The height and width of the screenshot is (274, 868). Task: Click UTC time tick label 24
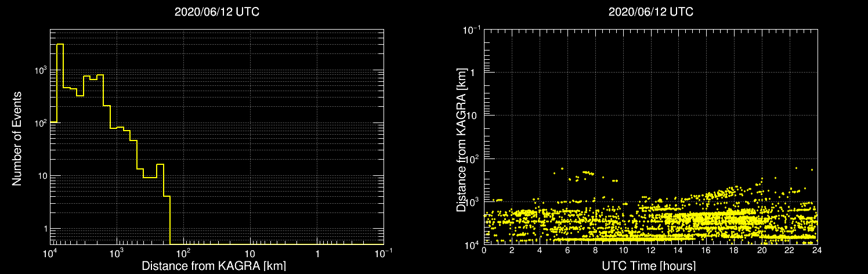[x=817, y=250]
